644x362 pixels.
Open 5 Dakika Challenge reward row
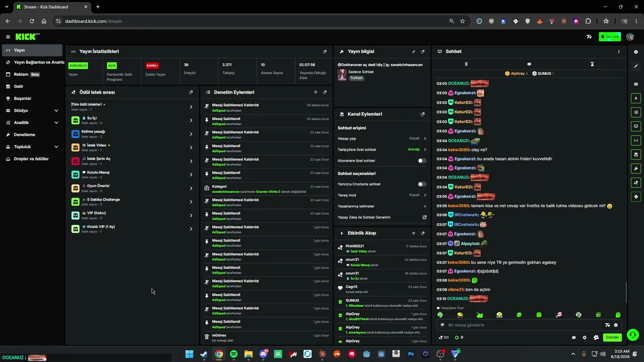click(x=132, y=202)
